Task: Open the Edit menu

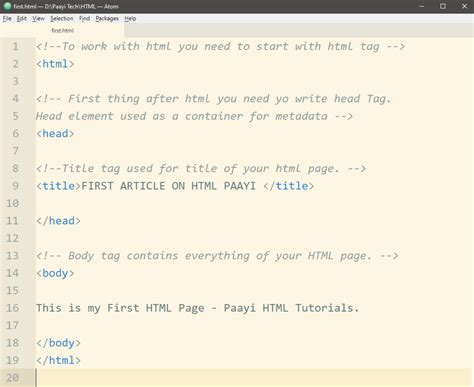Action: [x=22, y=19]
